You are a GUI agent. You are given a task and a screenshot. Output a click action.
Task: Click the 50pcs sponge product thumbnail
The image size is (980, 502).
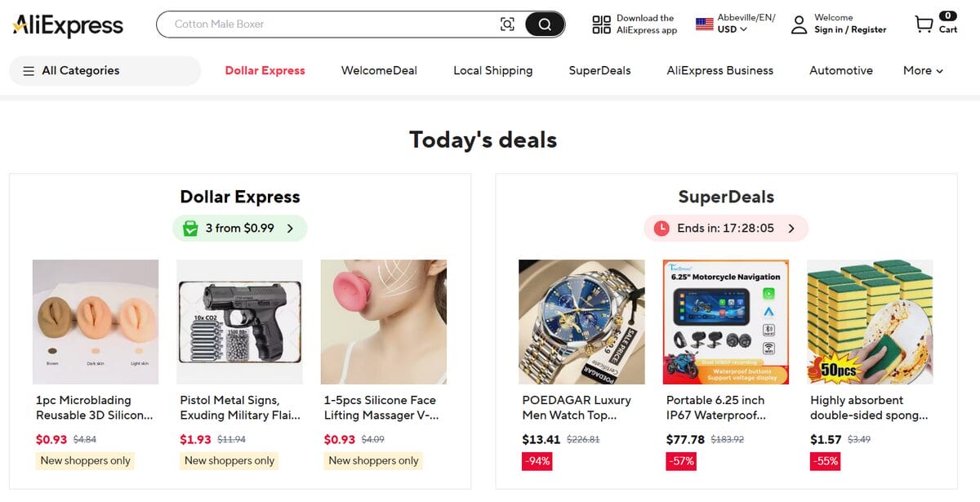pos(870,322)
